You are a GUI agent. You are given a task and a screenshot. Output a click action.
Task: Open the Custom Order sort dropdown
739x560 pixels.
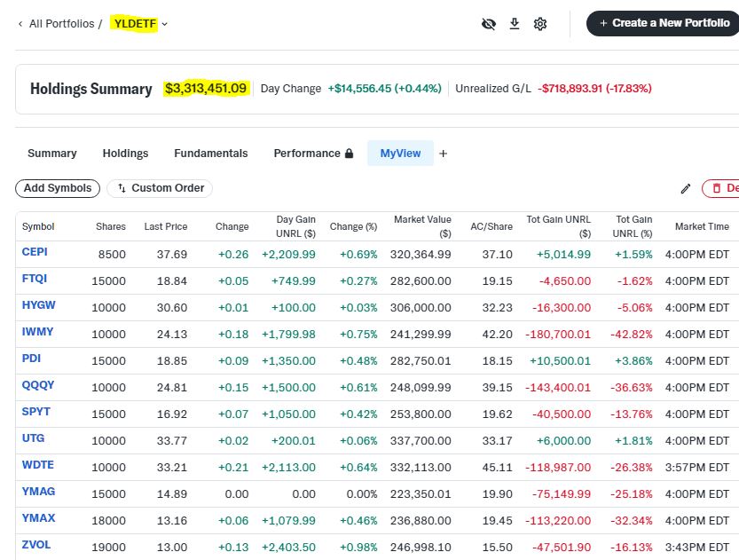(160, 188)
